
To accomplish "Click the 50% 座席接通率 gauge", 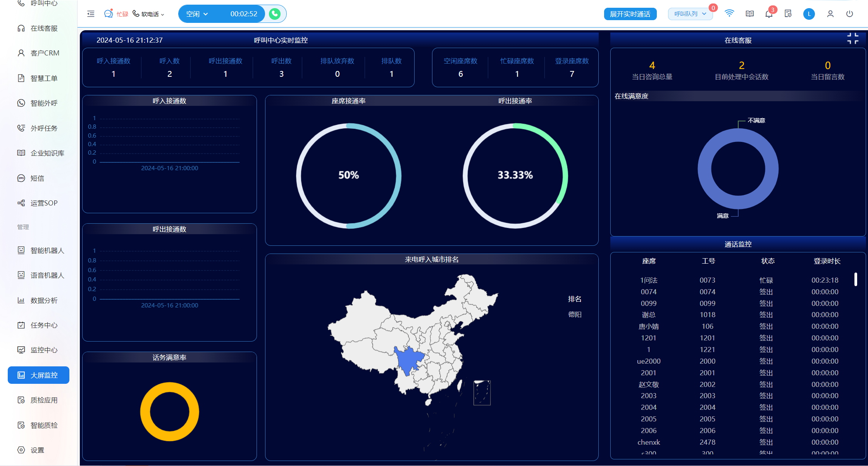I will coord(349,176).
